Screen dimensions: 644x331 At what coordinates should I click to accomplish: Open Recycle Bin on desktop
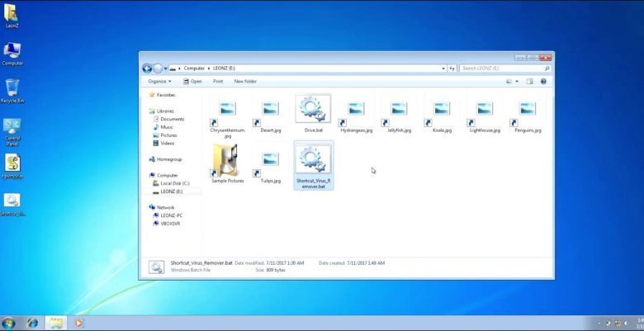coord(12,89)
